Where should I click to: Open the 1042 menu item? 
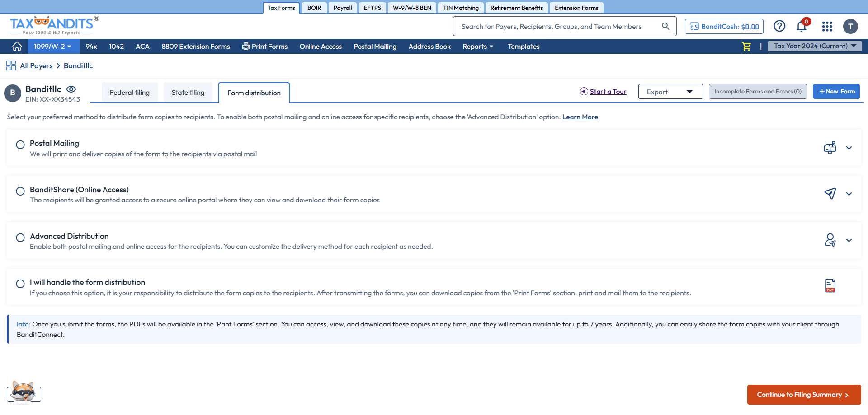(116, 47)
